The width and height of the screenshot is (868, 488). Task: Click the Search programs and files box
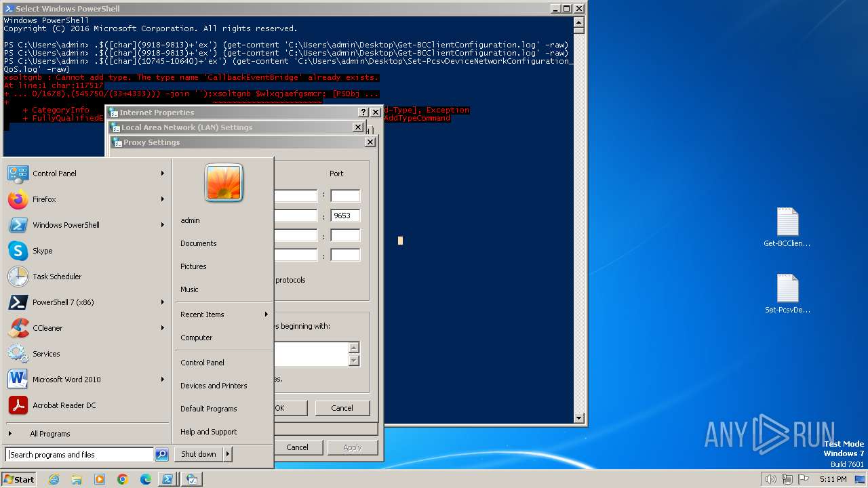click(79, 455)
